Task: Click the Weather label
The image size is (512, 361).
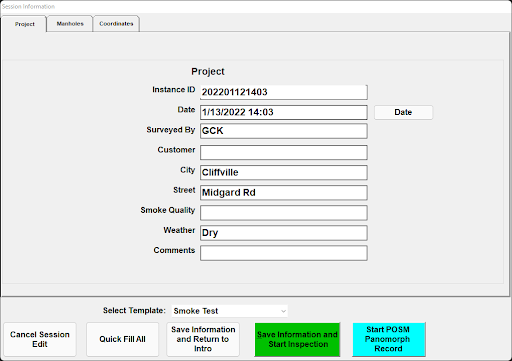Action: tap(179, 230)
